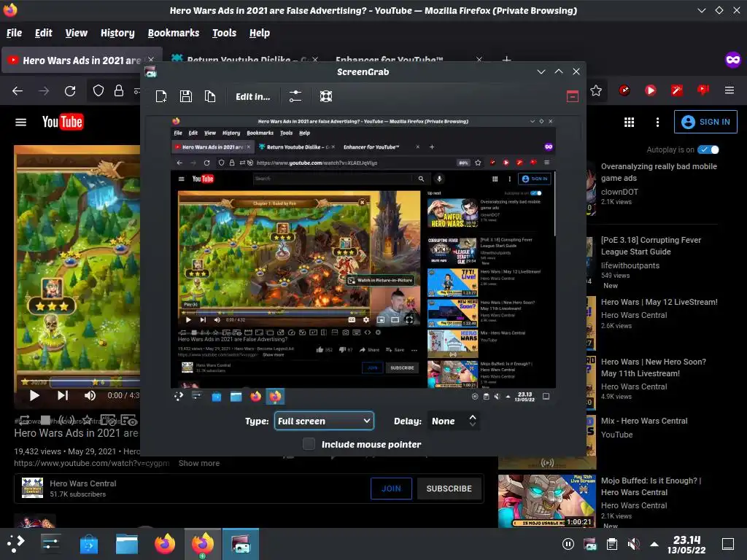Open the file manager from taskbar
This screenshot has height=560, width=747.
pos(127,544)
